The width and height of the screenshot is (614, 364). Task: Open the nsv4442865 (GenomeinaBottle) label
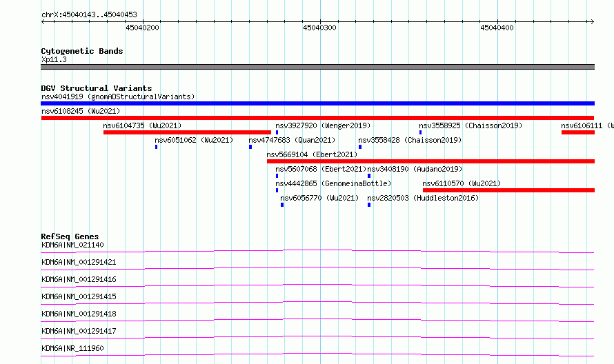[x=333, y=183]
